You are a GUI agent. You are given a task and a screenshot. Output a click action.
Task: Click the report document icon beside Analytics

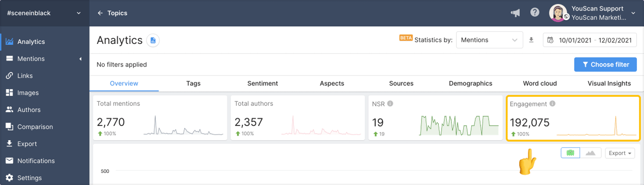click(x=153, y=40)
